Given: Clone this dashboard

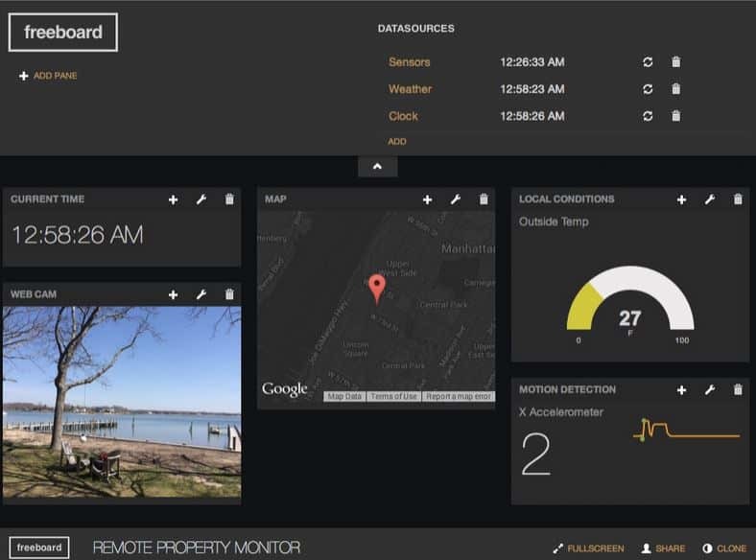Looking at the screenshot, I should [x=724, y=548].
